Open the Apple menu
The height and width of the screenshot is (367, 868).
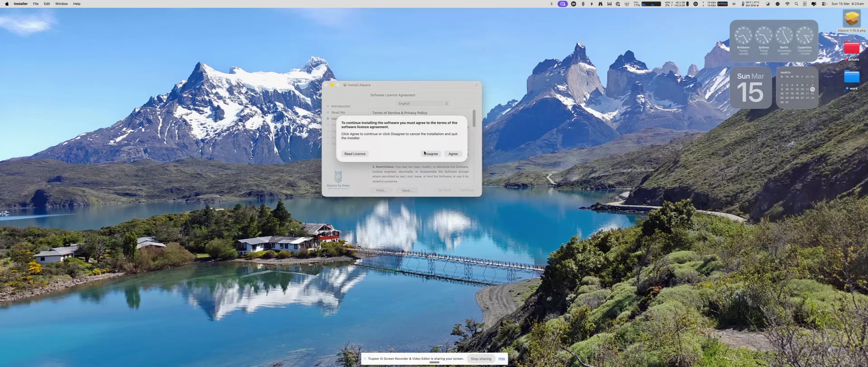(x=7, y=4)
